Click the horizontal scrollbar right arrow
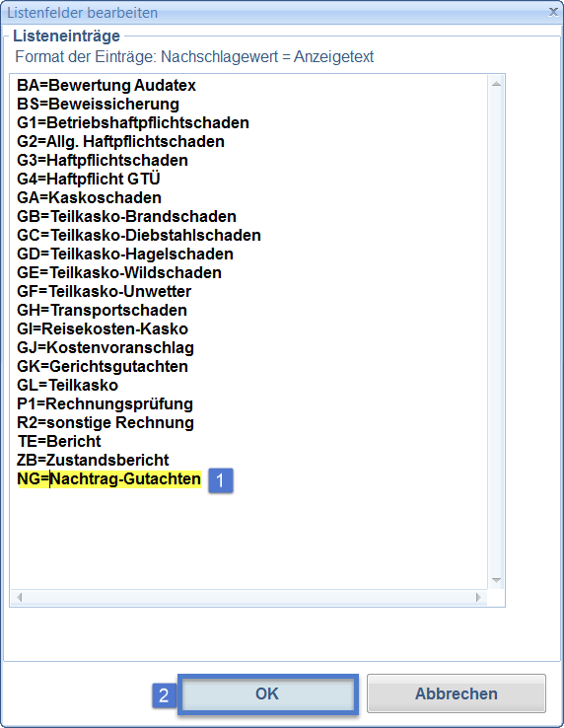 [478, 597]
